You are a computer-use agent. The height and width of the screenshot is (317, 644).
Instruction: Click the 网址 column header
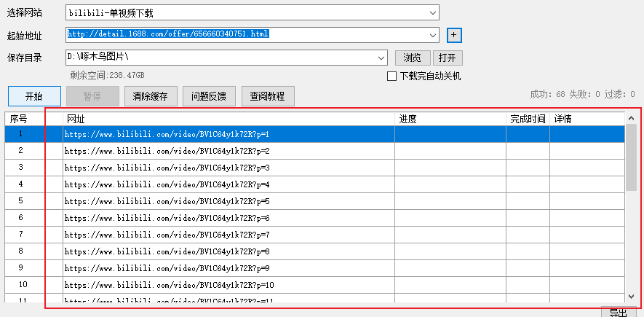tap(228, 120)
